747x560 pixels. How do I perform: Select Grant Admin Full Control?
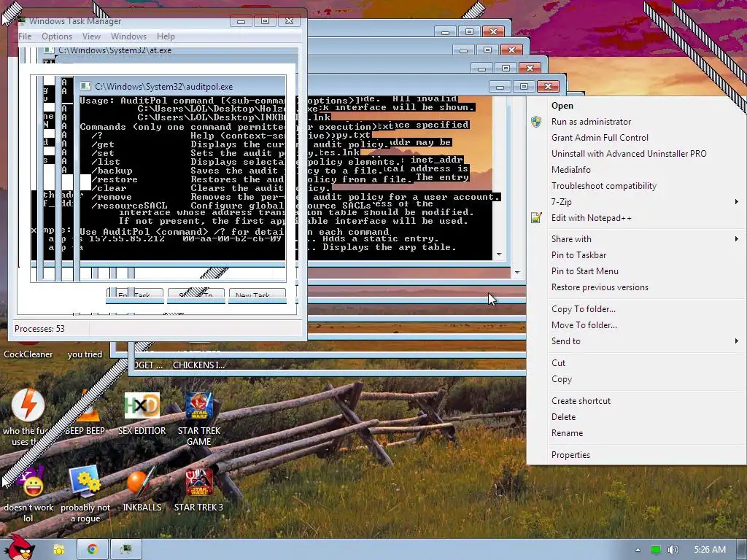click(636, 138)
